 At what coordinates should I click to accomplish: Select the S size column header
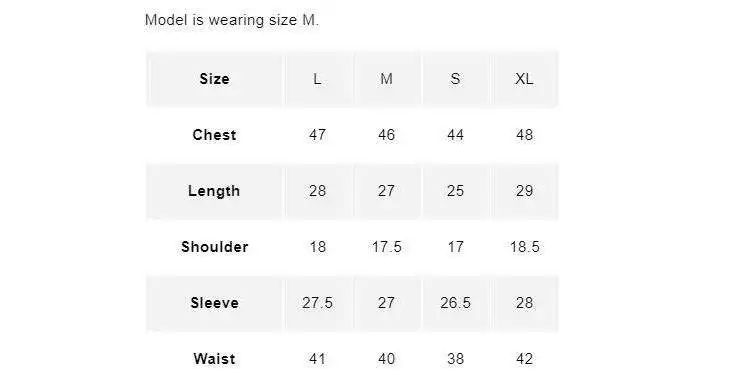point(455,79)
